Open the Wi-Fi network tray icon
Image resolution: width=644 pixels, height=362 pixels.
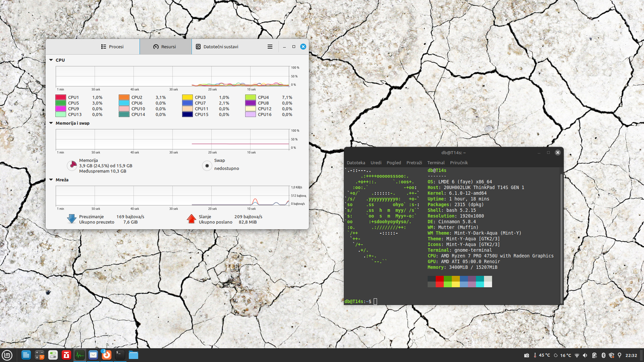pyautogui.click(x=577, y=355)
